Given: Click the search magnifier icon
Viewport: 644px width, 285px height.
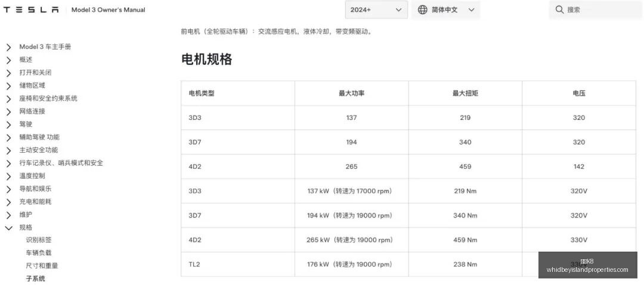Looking at the screenshot, I should [x=559, y=10].
